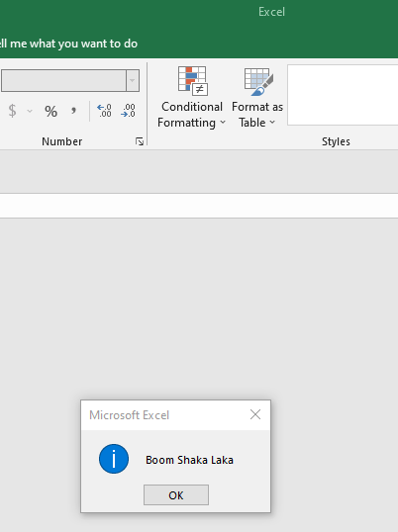Open the accounting format dropdown arrow

[30, 111]
